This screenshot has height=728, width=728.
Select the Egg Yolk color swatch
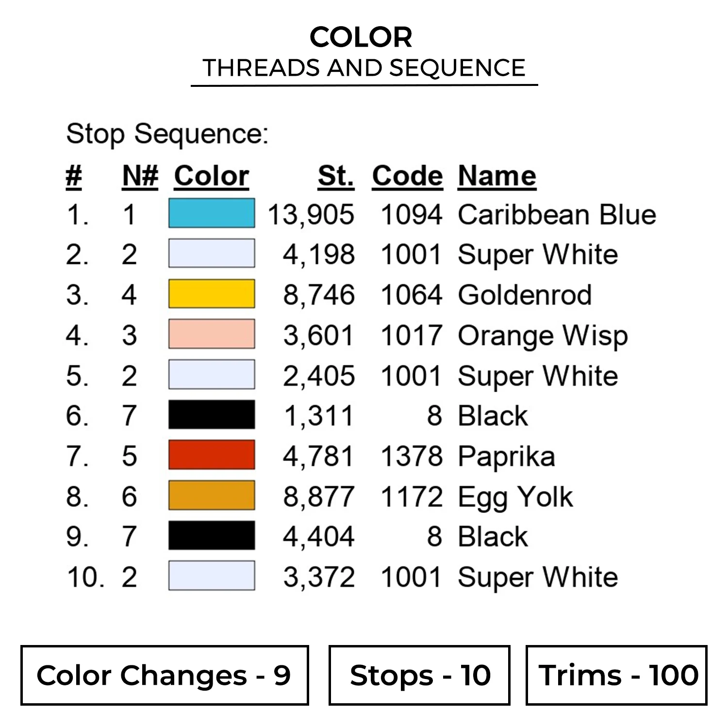point(212,496)
